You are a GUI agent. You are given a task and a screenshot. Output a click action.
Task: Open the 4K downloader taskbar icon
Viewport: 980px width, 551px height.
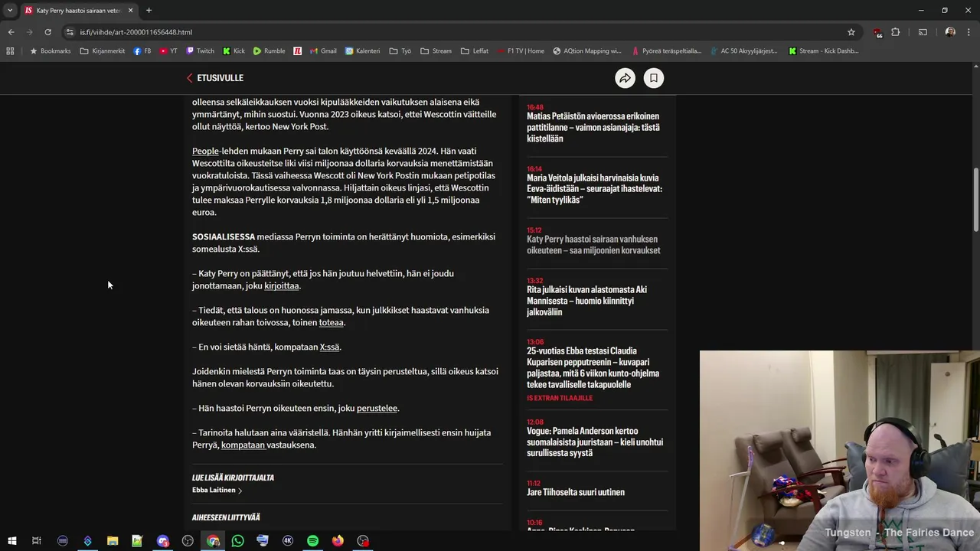288,541
